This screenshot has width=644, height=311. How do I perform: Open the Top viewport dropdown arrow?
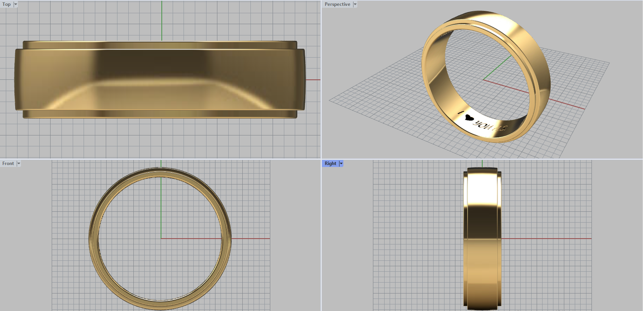click(x=16, y=4)
